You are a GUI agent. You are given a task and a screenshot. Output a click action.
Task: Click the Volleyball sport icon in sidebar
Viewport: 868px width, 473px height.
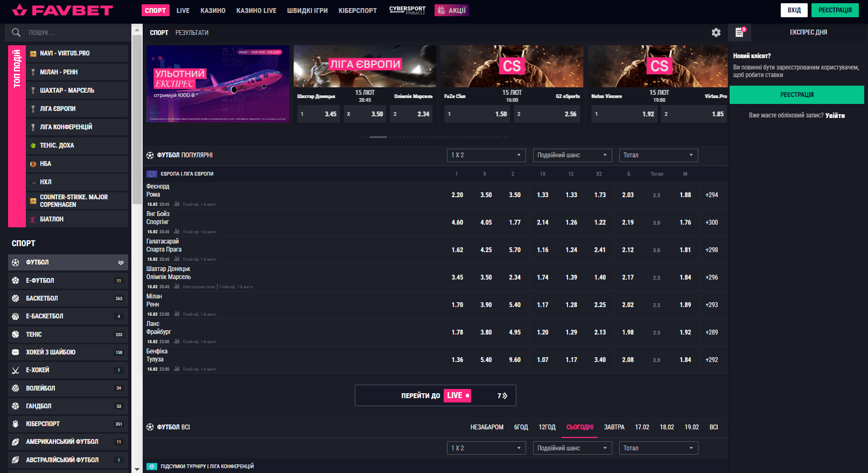(16, 388)
